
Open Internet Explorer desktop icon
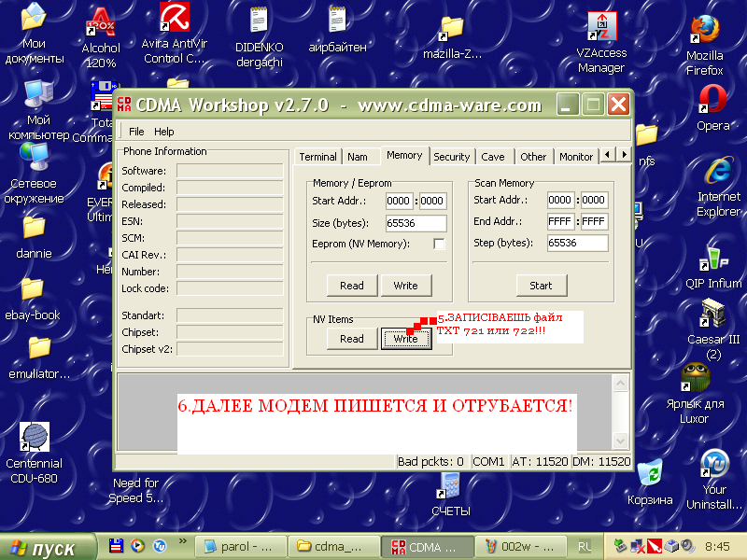tap(718, 186)
